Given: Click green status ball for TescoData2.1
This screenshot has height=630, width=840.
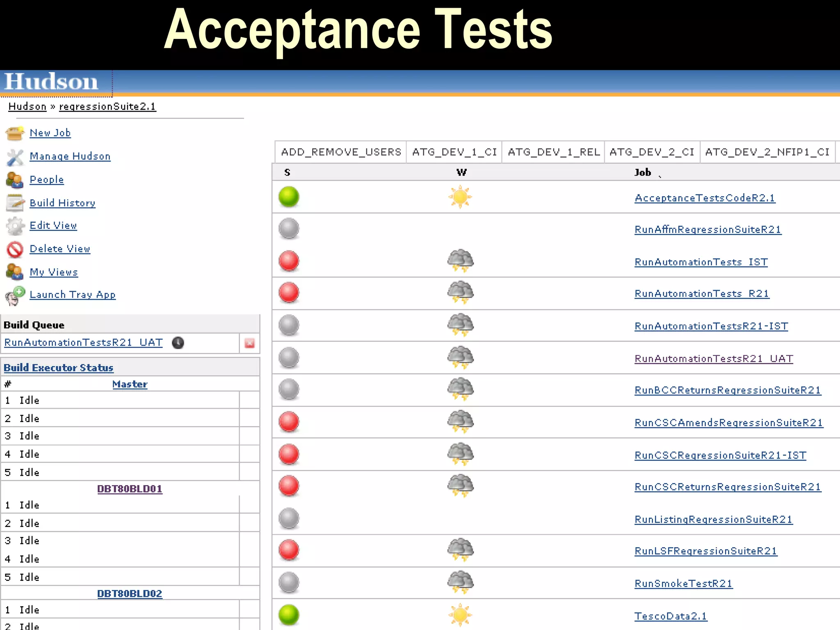Looking at the screenshot, I should tap(289, 615).
